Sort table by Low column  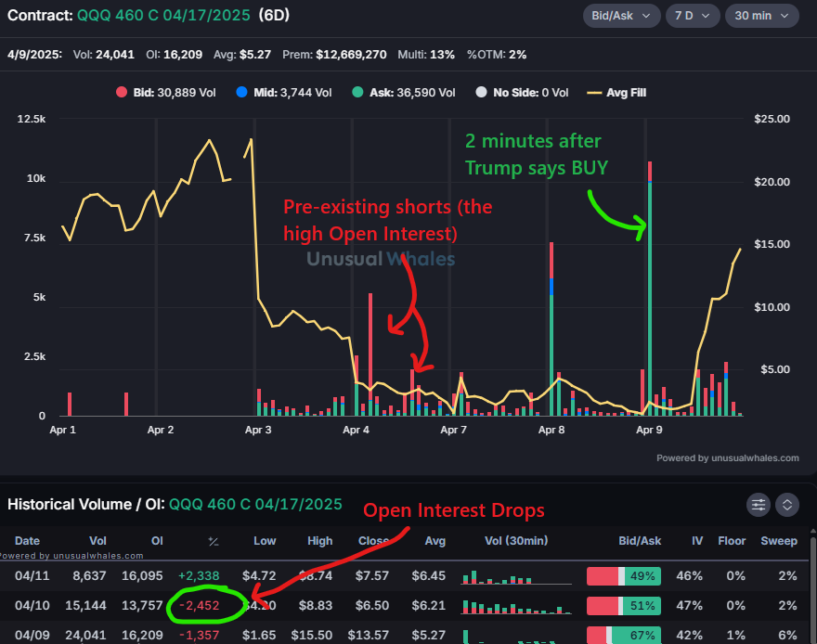click(265, 541)
